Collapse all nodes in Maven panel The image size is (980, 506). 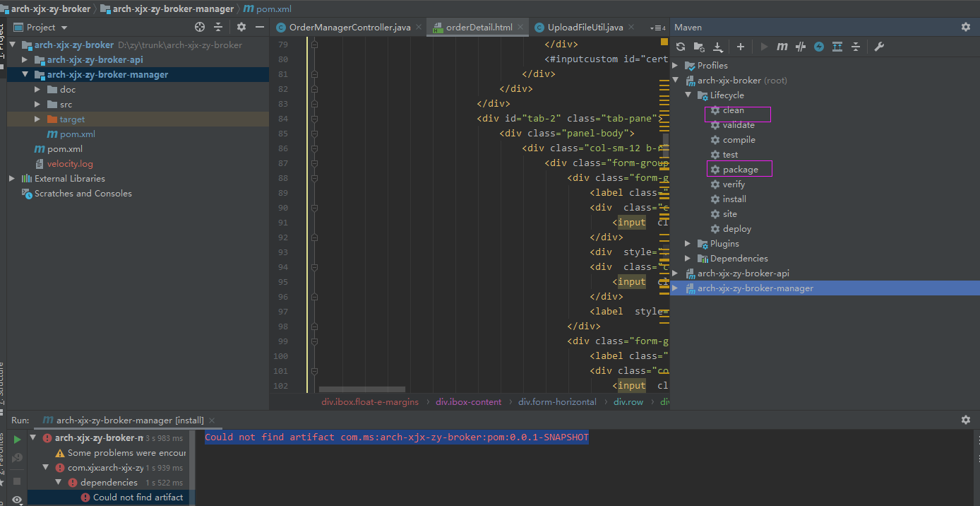(x=856, y=47)
